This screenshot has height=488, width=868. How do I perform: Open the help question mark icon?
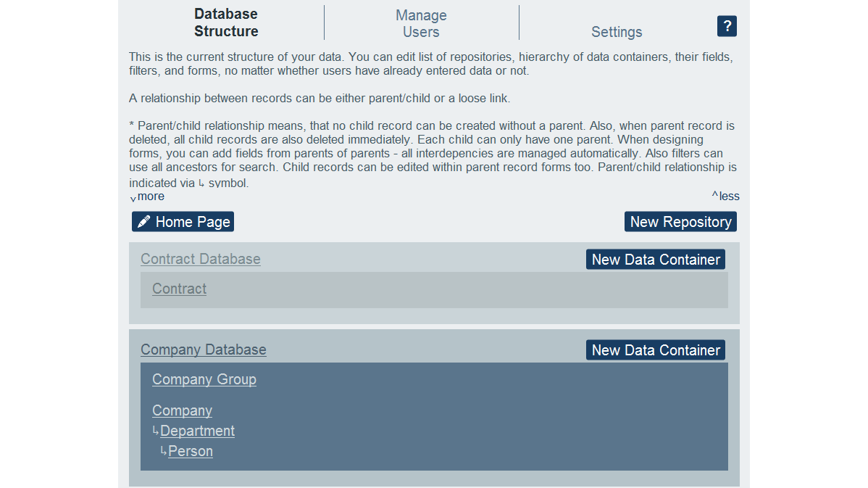[727, 26]
